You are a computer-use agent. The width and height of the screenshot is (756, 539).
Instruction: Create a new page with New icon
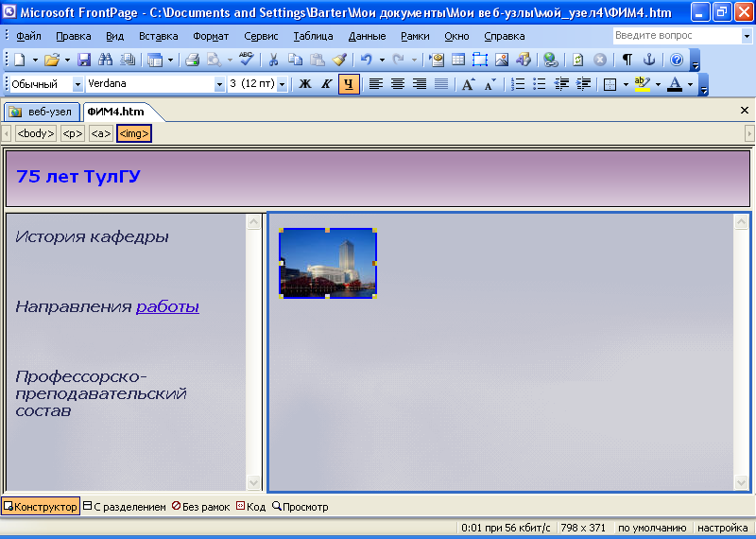20,60
